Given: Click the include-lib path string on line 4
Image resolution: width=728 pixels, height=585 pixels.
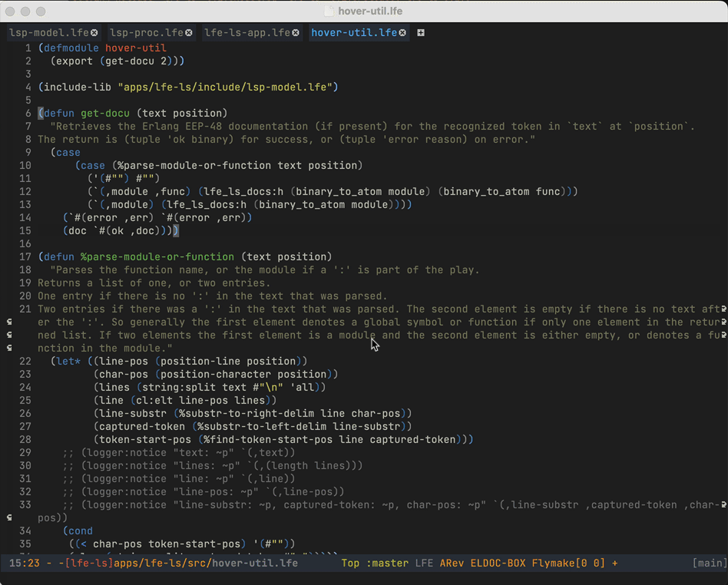Looking at the screenshot, I should [x=225, y=88].
